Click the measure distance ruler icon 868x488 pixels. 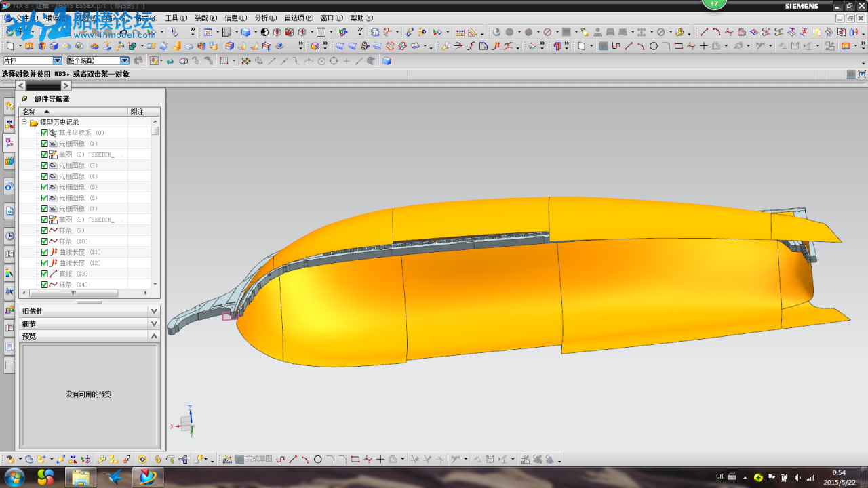(x=460, y=32)
